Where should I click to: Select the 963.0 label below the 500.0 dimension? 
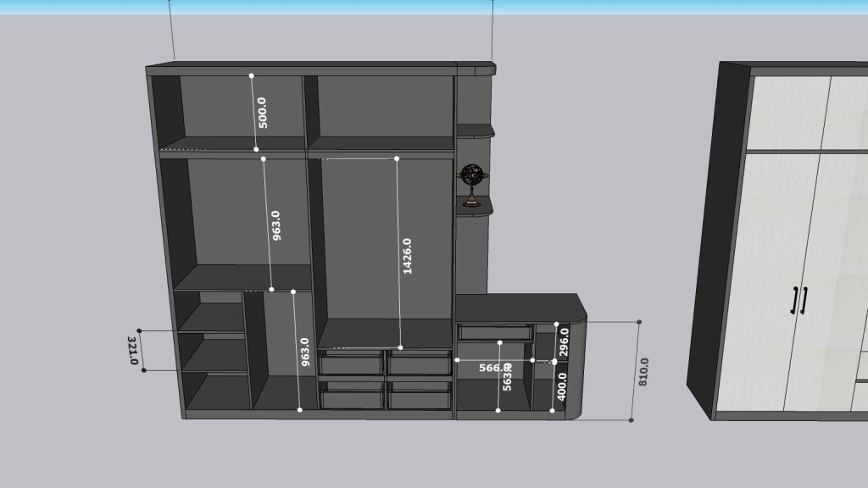click(275, 225)
